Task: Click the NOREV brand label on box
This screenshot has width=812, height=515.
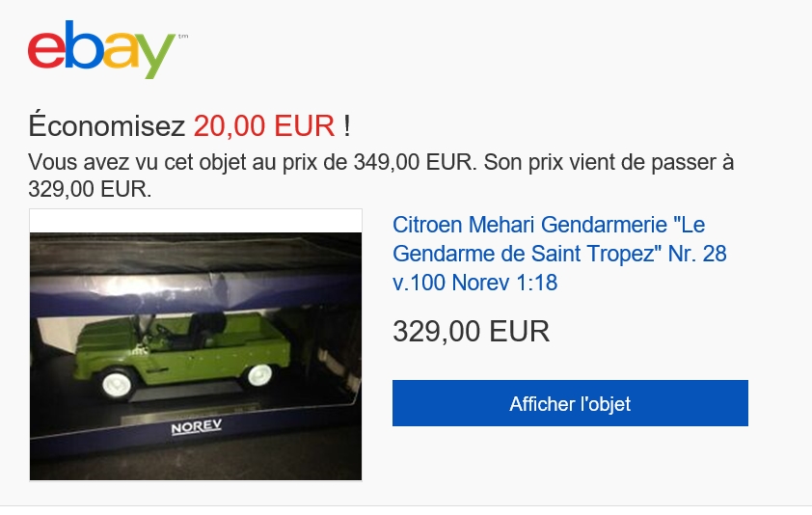Action: click(197, 427)
